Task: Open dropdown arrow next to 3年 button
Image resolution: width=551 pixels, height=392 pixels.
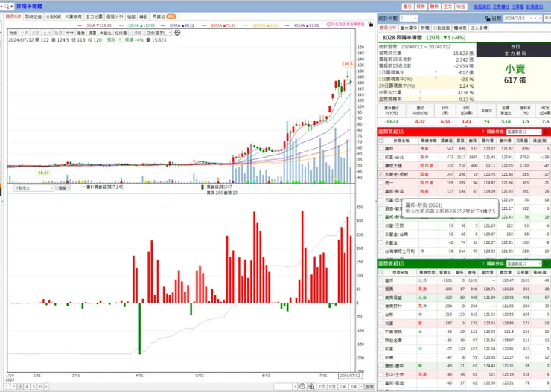Action: (360, 386)
